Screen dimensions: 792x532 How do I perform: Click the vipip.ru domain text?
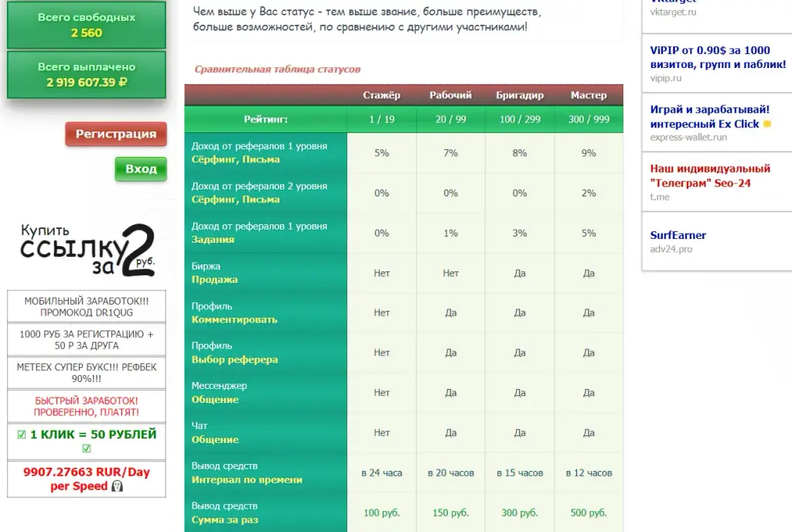(665, 78)
